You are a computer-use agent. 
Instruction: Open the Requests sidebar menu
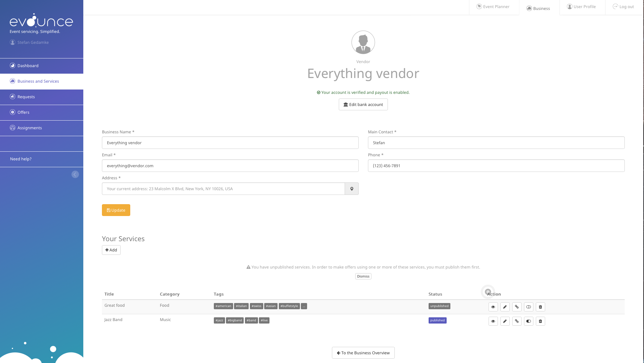click(26, 97)
